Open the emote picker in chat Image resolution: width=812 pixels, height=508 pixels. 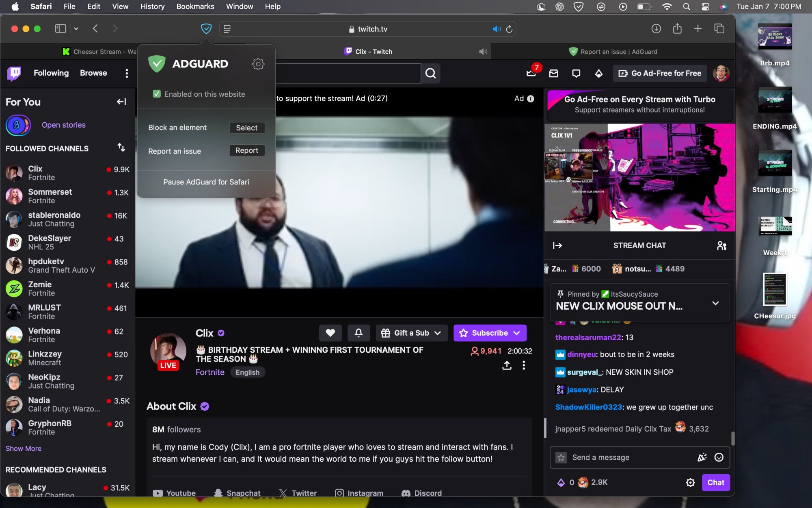(x=719, y=457)
